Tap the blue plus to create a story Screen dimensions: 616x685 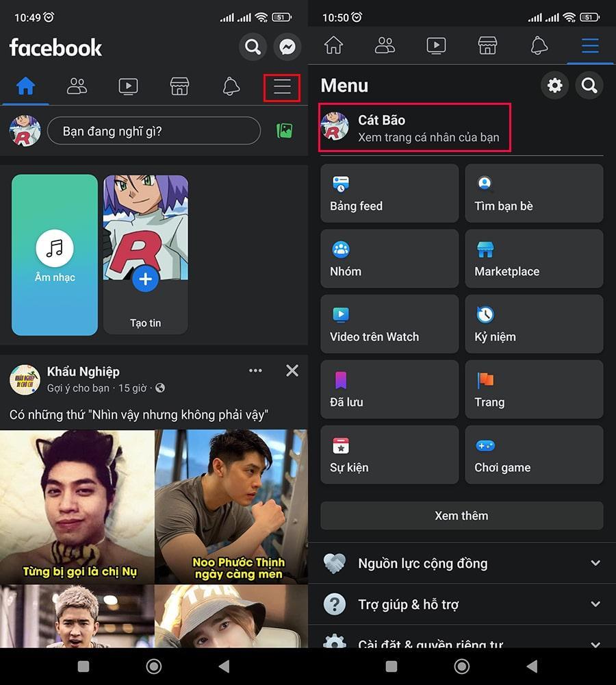tap(145, 278)
